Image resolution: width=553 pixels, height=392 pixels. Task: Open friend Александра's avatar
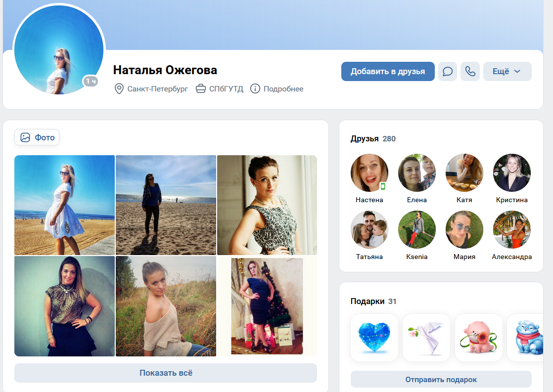512,229
